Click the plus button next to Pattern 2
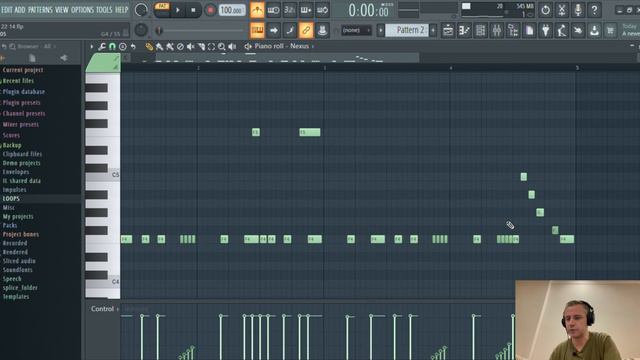 point(433,30)
